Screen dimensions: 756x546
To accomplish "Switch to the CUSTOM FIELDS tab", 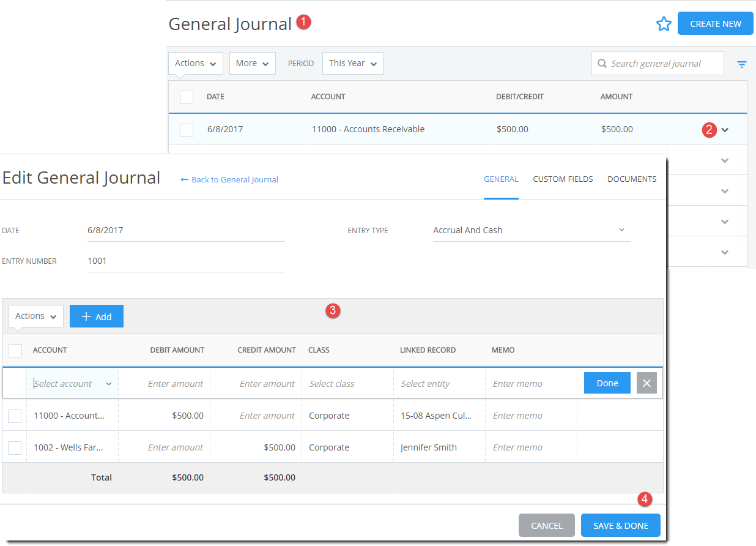I will coord(563,179).
